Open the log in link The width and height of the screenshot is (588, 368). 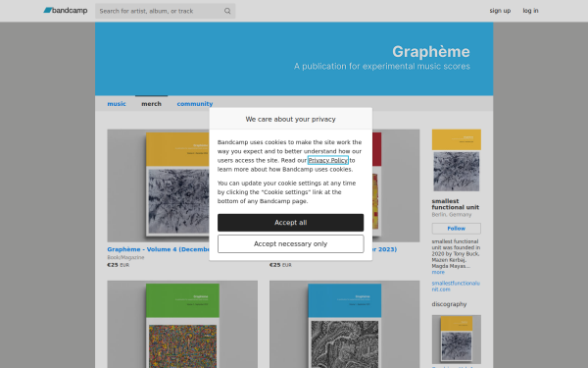[530, 11]
